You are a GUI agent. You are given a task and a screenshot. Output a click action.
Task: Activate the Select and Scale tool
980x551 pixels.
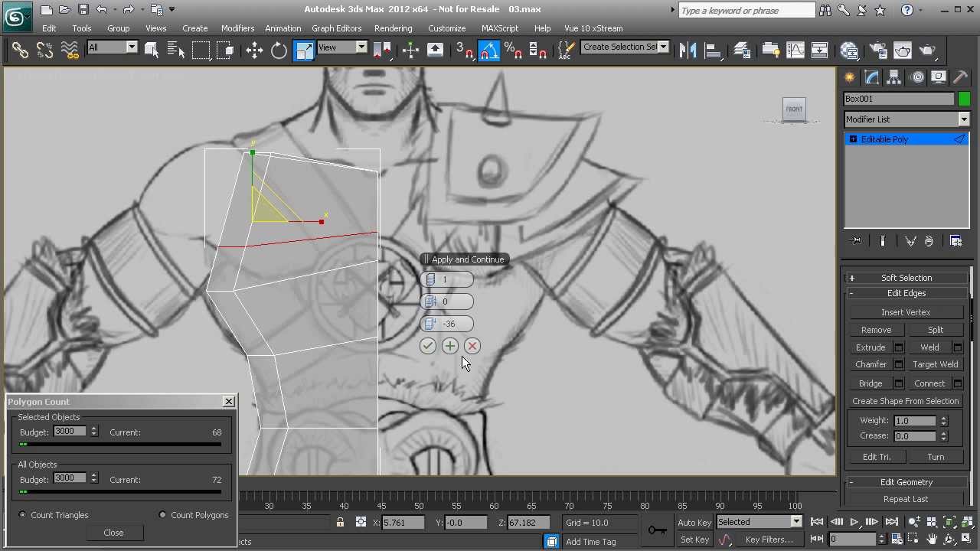tap(304, 51)
